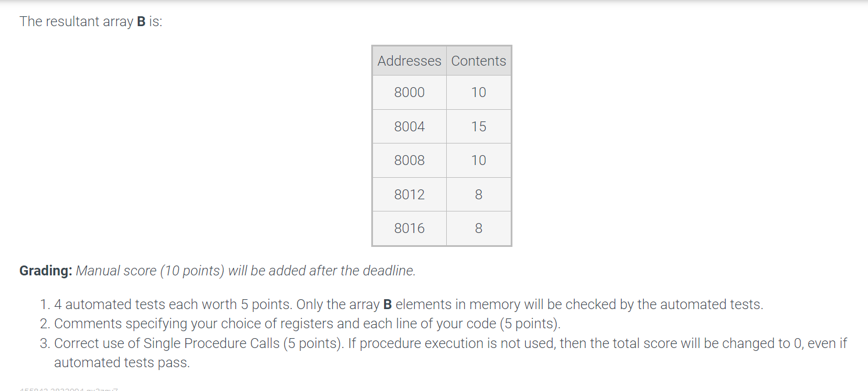Click contents value 10 beside address 8008
The width and height of the screenshot is (868, 391).
479,160
